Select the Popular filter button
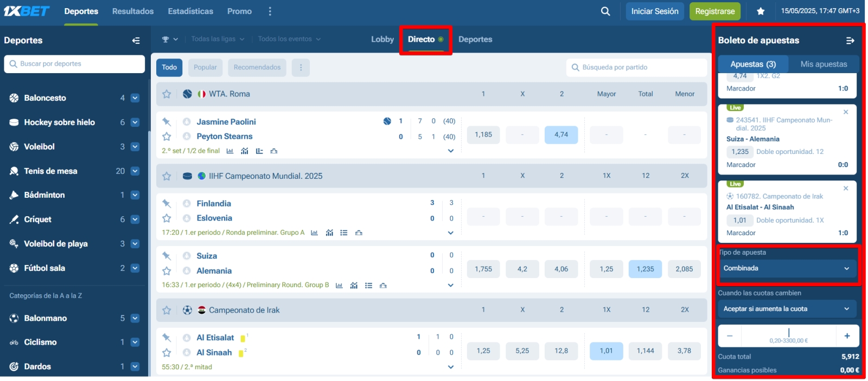 (x=205, y=68)
